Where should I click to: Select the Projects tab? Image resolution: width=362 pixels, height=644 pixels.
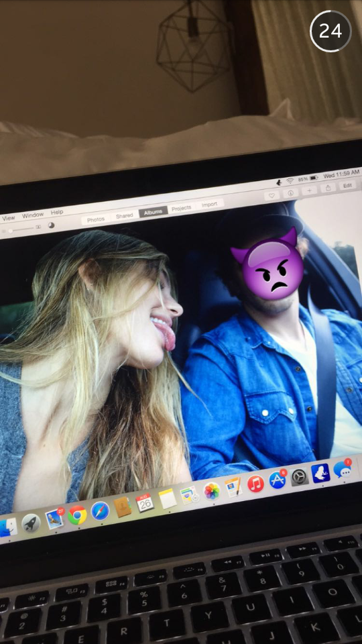pyautogui.click(x=182, y=208)
